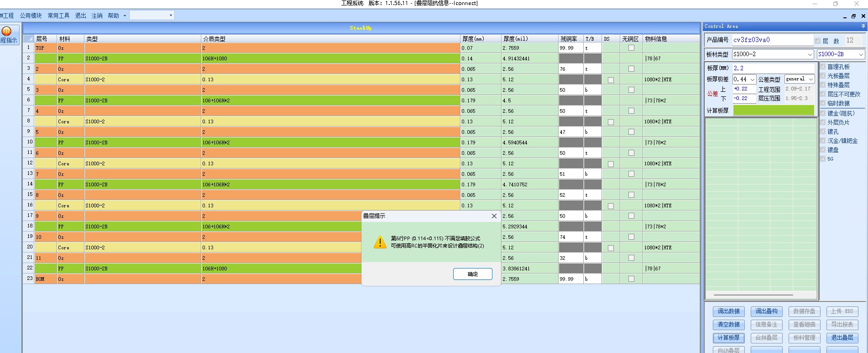Click the StackUp title bar
The width and height of the screenshot is (868, 353).
click(x=361, y=28)
